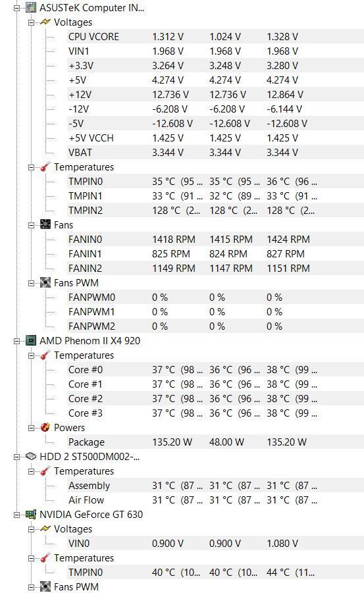Select the Core #2 temperature row
Image resolution: width=364 pixels, height=593 pixels.
(215, 399)
